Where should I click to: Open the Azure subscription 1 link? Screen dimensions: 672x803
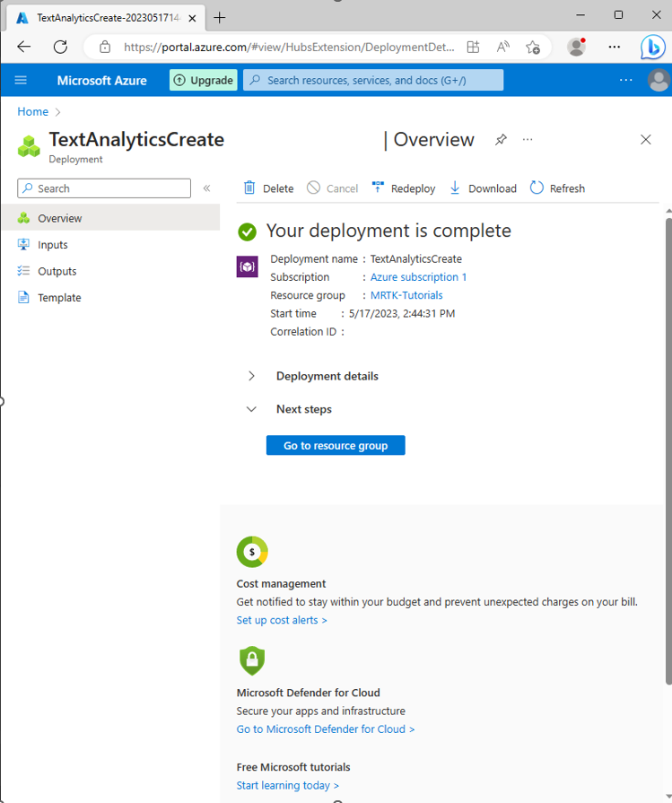click(x=418, y=277)
